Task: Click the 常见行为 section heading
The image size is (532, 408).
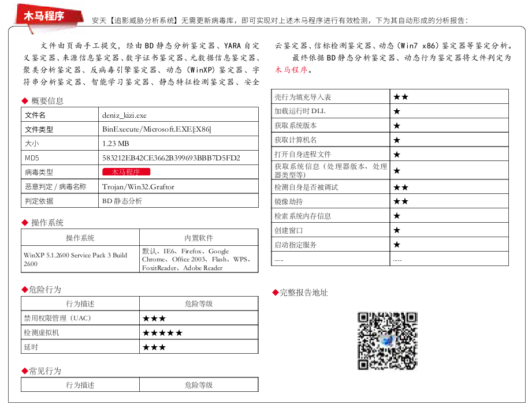Action: (x=45, y=370)
